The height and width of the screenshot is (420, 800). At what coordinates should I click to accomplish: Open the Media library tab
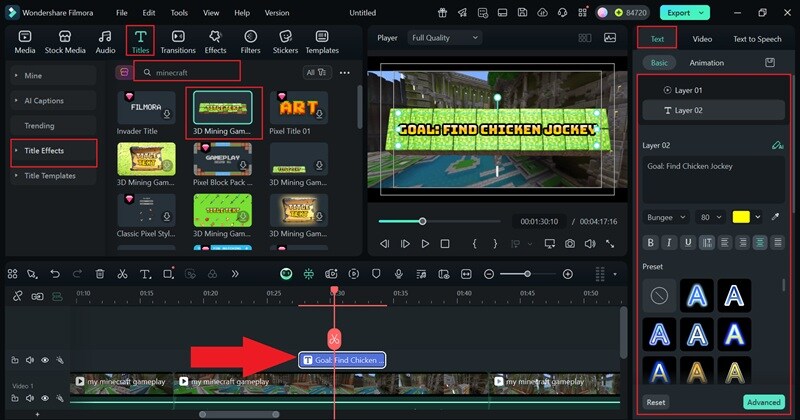click(24, 42)
